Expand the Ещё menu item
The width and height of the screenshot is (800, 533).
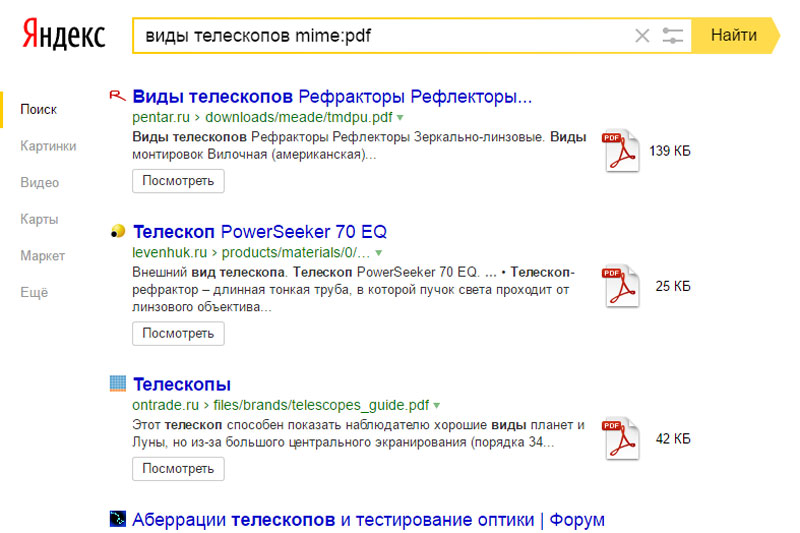coord(34,292)
